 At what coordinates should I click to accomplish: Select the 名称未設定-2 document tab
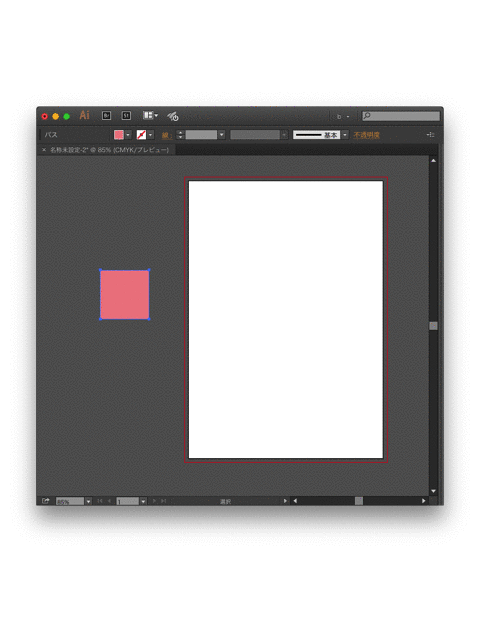point(109,150)
